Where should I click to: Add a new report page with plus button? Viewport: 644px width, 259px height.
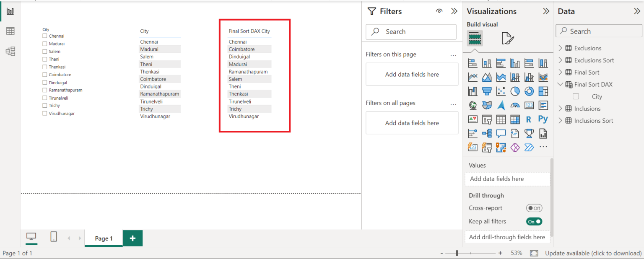(132, 238)
